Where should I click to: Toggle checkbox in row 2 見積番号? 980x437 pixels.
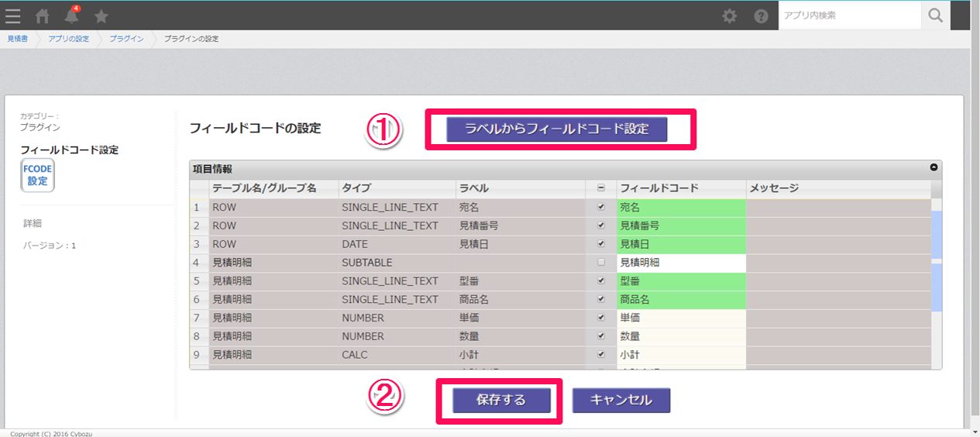pos(601,225)
